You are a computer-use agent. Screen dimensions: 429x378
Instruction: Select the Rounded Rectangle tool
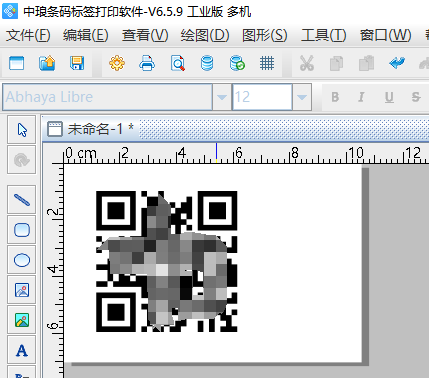click(22, 230)
